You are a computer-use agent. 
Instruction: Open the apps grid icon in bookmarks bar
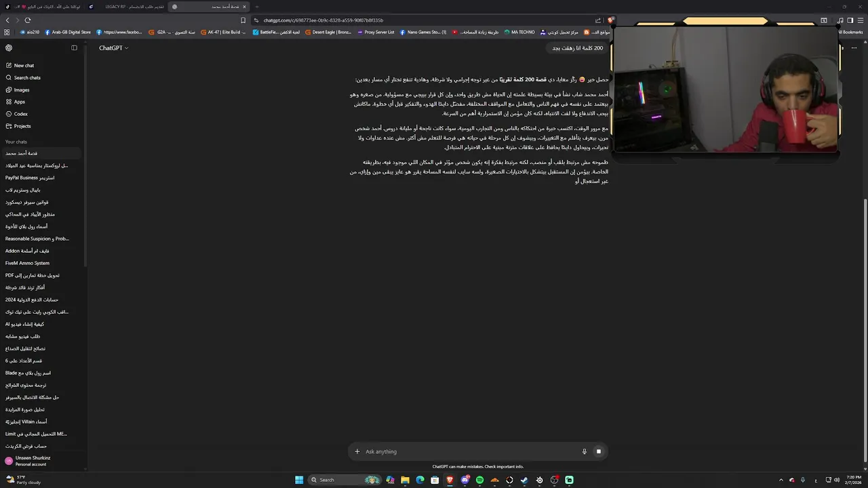click(7, 32)
